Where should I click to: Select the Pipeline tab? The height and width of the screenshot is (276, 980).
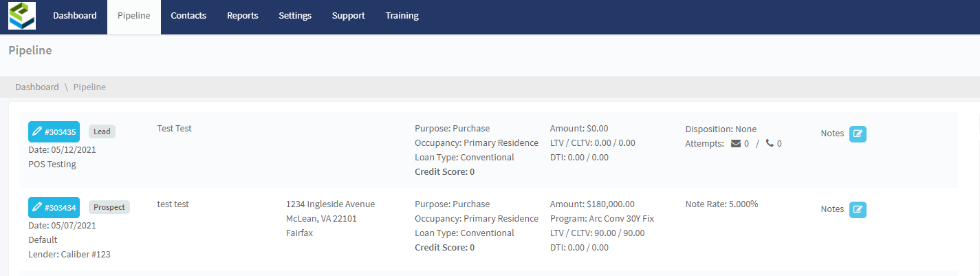click(134, 16)
